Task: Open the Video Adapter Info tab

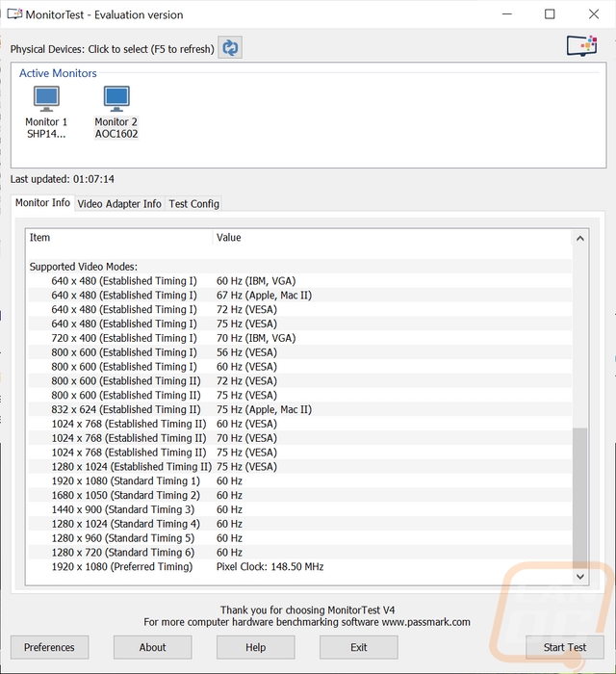Action: point(119,204)
